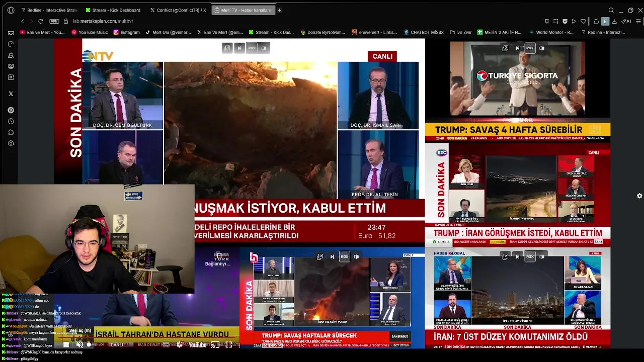The image size is (644, 362).
Task: Reload the current page
Action: coord(41,21)
